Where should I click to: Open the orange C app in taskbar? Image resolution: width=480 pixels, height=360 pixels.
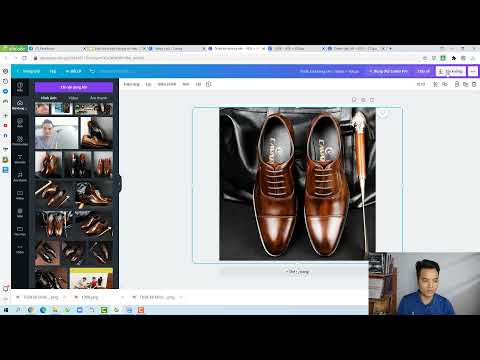click(x=141, y=310)
